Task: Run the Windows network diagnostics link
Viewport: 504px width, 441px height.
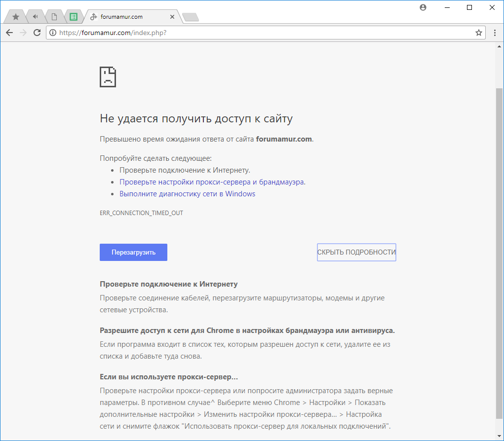Action: pyautogui.click(x=187, y=194)
